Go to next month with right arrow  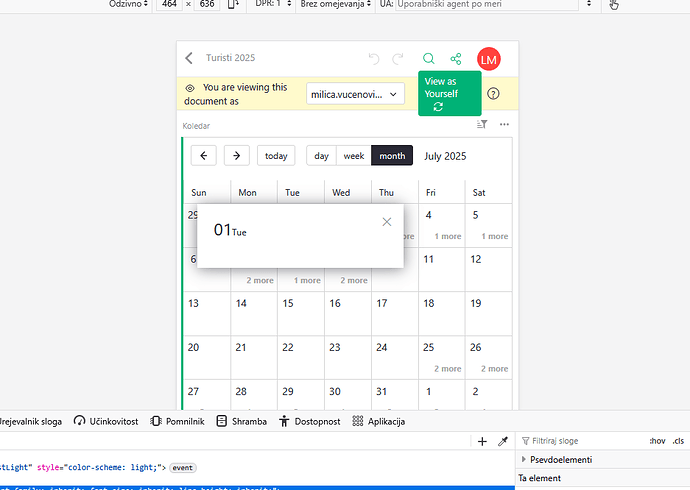click(x=237, y=156)
